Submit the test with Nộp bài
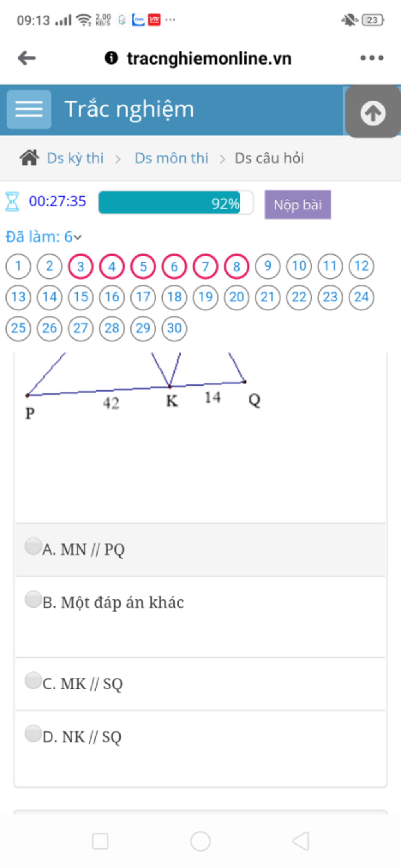 [298, 205]
